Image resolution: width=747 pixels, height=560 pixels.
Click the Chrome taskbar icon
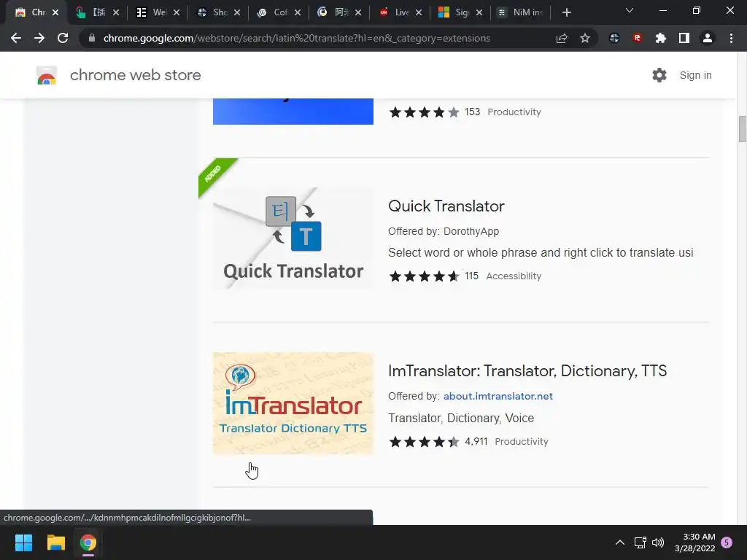(x=88, y=542)
